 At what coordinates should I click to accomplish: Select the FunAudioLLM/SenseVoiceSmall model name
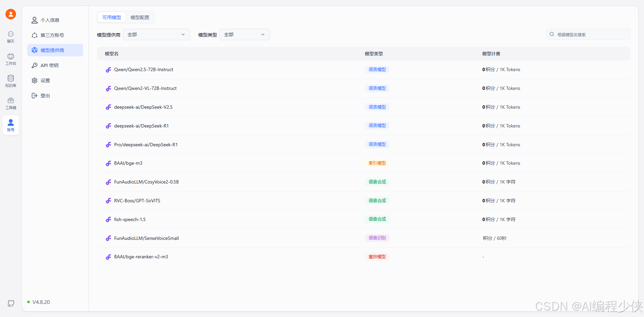coord(147,238)
